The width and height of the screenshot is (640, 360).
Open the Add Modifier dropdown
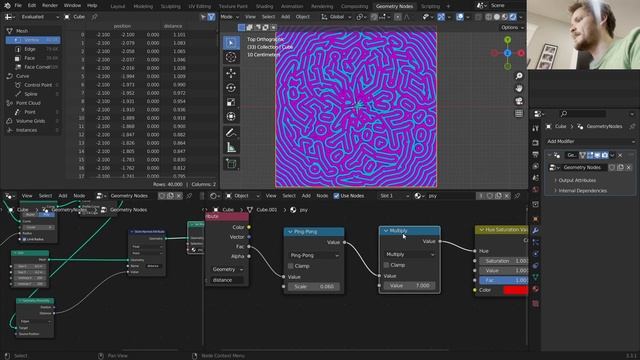[x=590, y=141]
